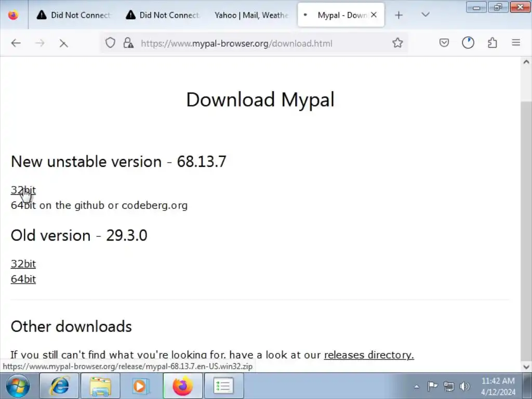Image resolution: width=532 pixels, height=399 pixels.
Task: Click the Firefox account circle icon
Action: pyautogui.click(x=468, y=43)
